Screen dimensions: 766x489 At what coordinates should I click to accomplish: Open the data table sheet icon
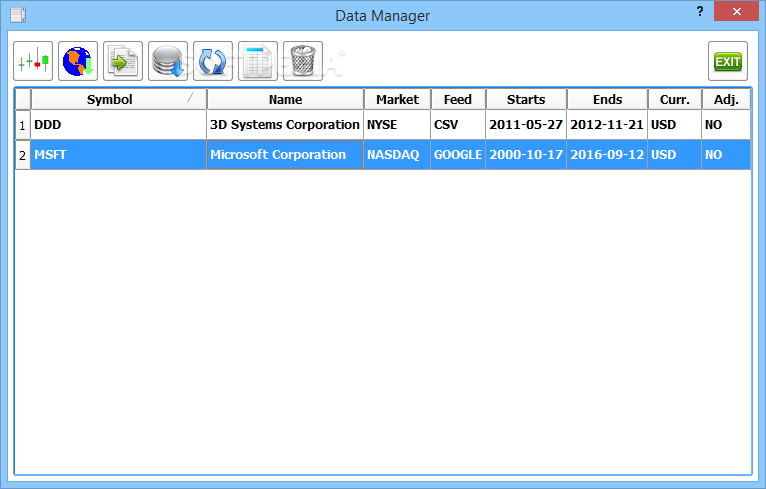point(258,61)
